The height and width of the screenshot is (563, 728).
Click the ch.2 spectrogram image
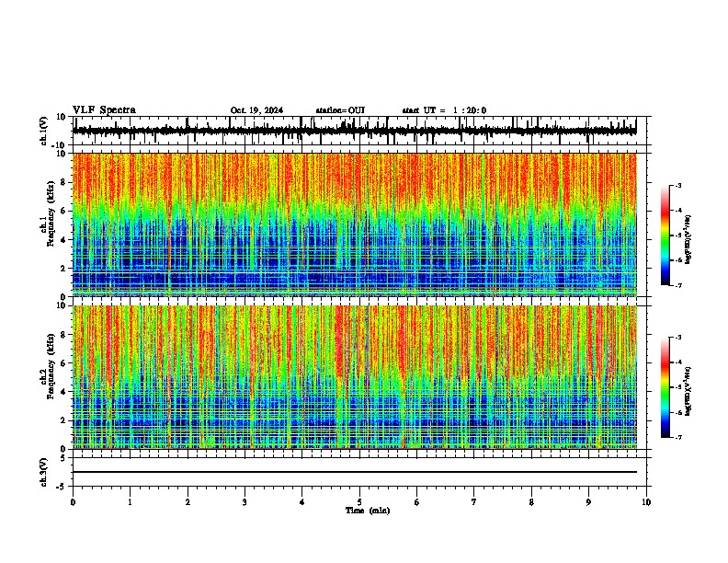coord(355,377)
